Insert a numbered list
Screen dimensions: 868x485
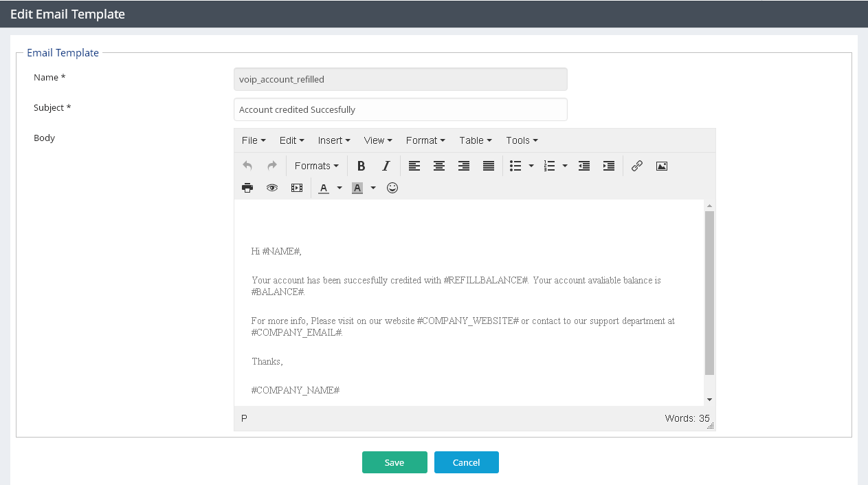550,166
